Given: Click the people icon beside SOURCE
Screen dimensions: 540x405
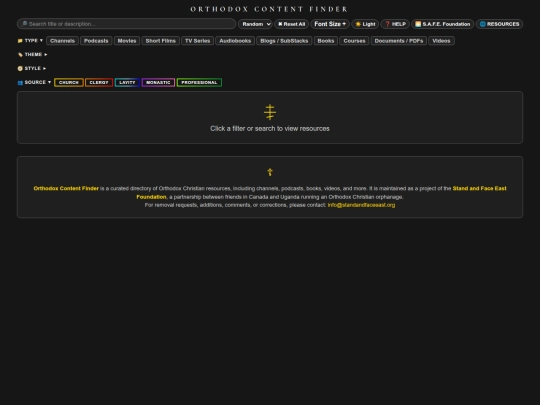Looking at the screenshot, I should [20, 82].
